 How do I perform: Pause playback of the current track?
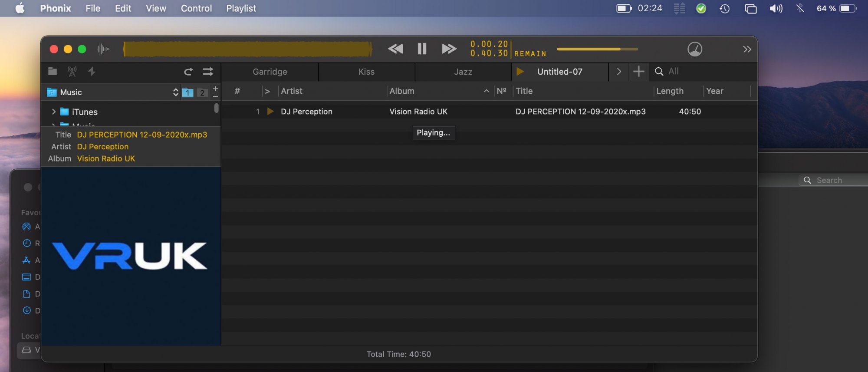(422, 49)
